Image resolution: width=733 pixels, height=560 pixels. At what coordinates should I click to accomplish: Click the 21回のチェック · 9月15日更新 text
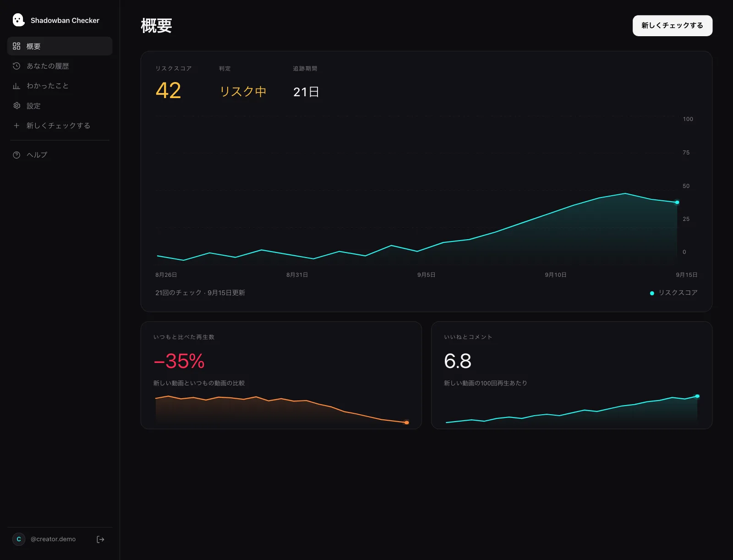point(200,293)
